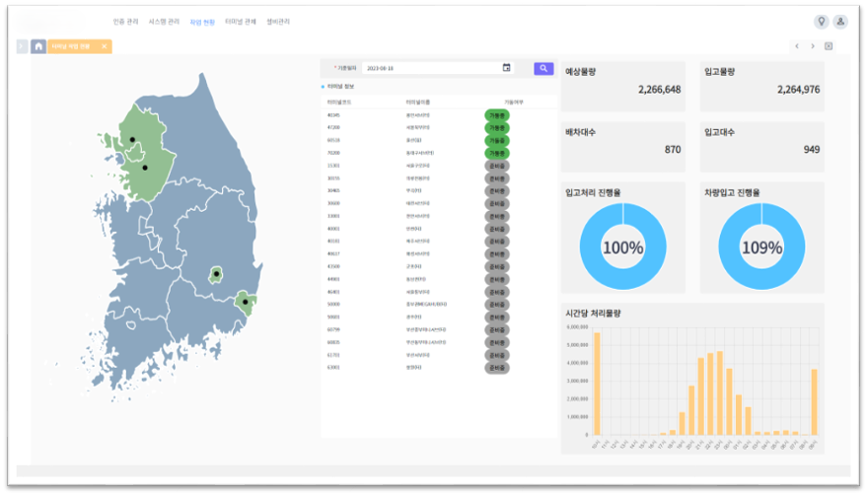Select terminal code 61701 cell

click(x=333, y=355)
